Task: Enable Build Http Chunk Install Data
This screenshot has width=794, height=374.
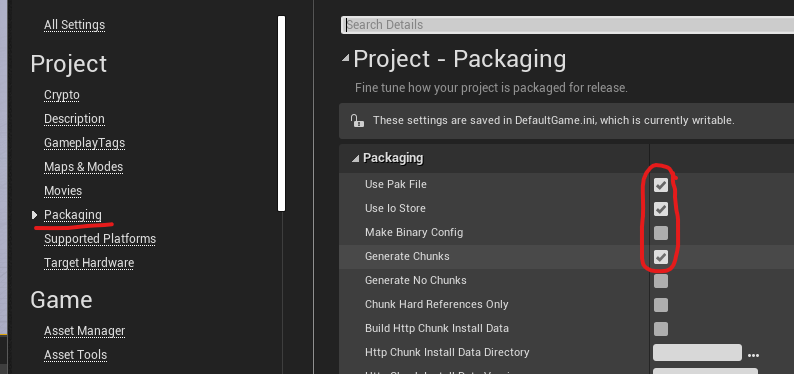Action: coord(661,328)
